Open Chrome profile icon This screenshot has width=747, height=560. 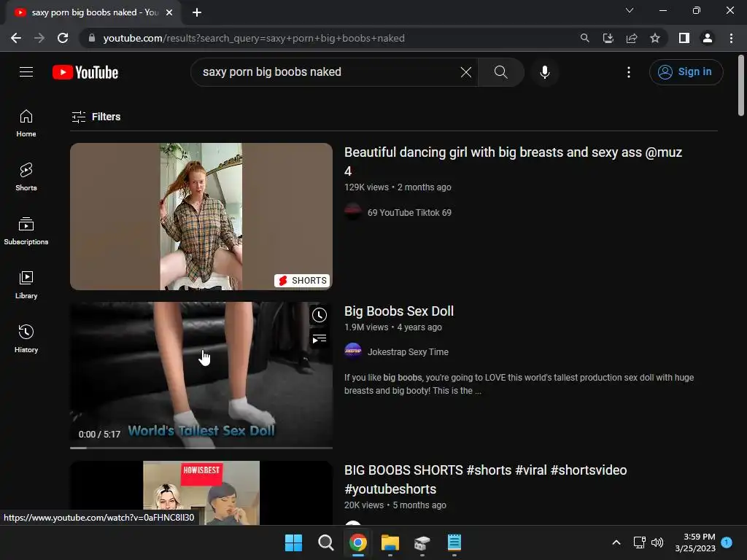point(708,38)
